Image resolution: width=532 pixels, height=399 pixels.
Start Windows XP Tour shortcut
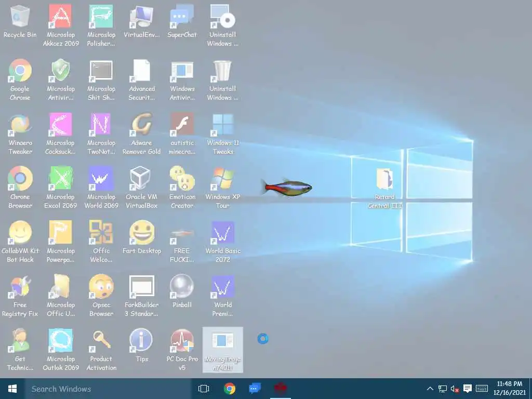click(222, 188)
